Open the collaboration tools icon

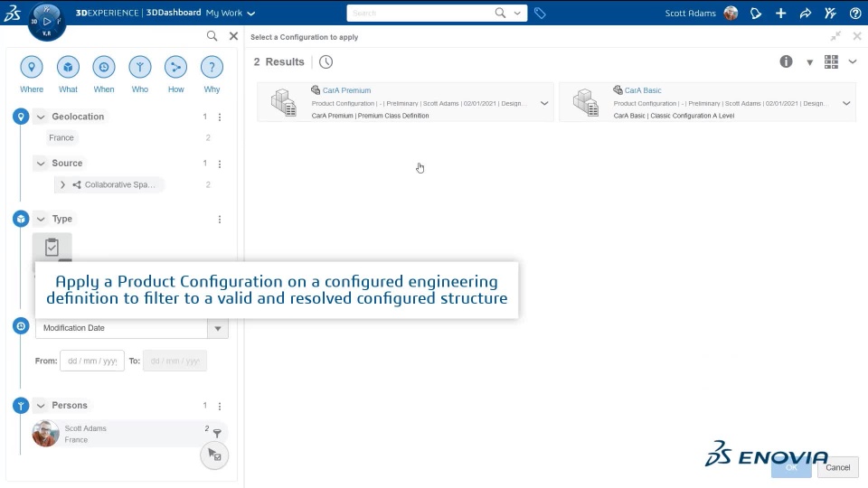[x=830, y=13]
